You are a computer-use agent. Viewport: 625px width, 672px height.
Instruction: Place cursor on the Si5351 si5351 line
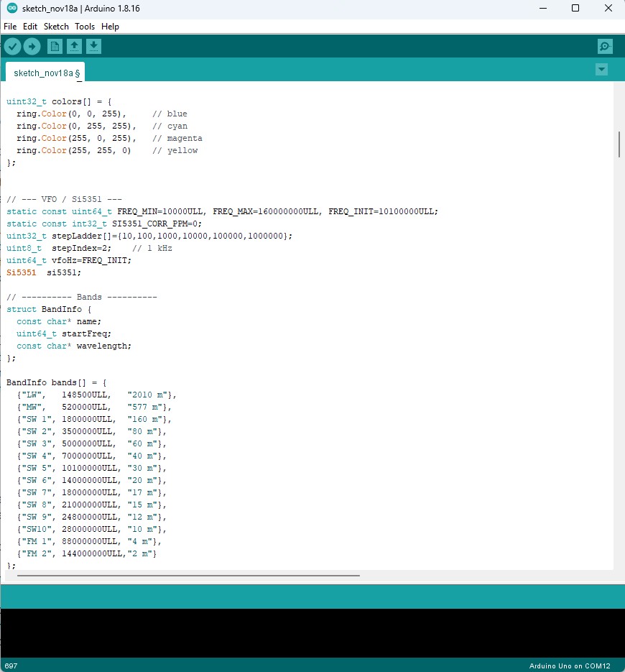pyautogui.click(x=44, y=272)
